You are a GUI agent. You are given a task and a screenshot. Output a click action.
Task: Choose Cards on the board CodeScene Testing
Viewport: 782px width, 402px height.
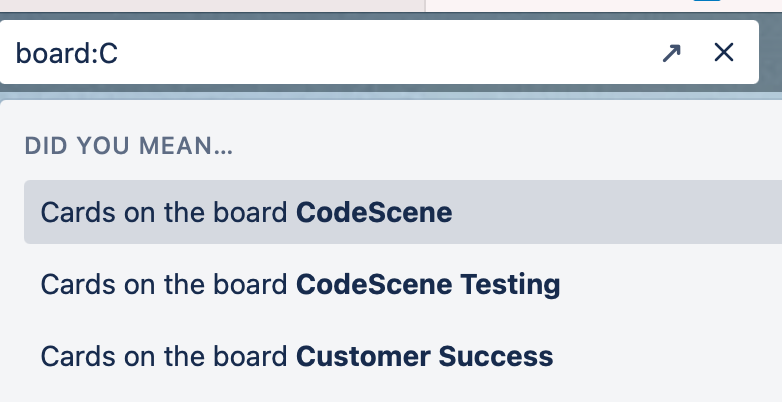[x=300, y=284]
